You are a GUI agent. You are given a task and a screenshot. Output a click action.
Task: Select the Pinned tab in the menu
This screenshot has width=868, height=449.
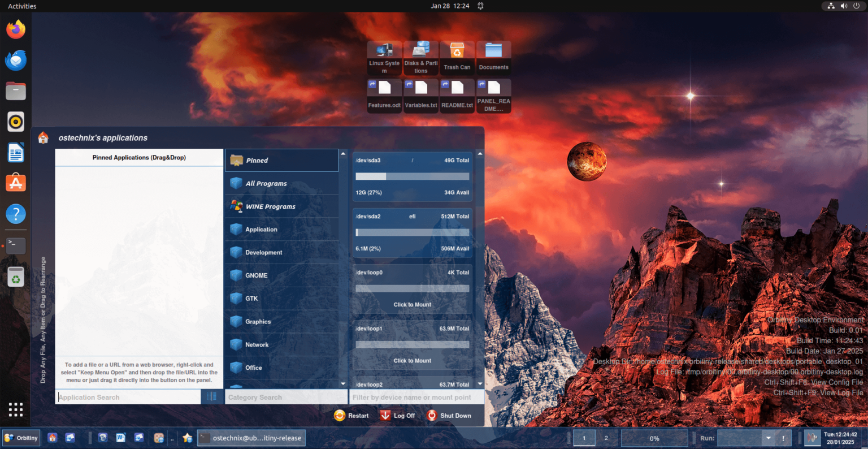pyautogui.click(x=257, y=160)
